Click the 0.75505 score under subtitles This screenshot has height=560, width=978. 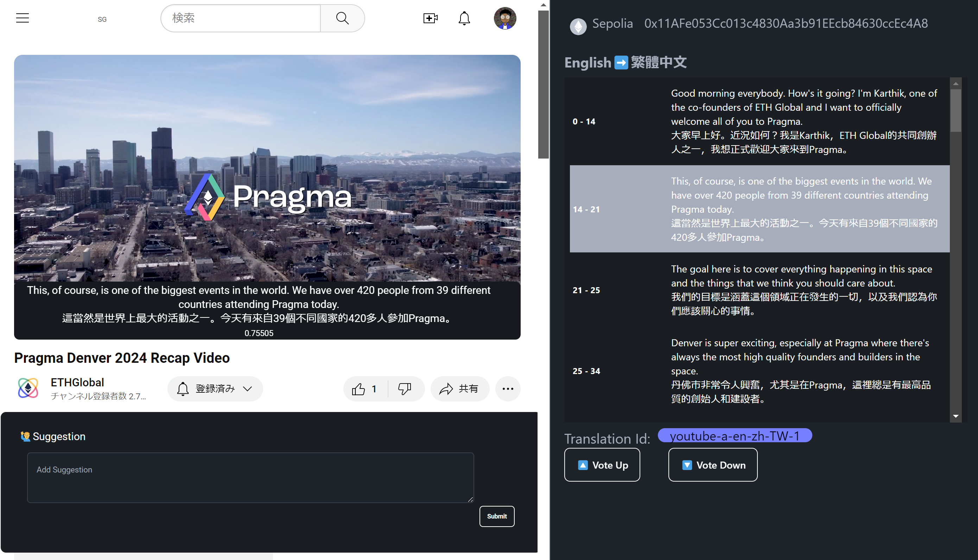click(259, 333)
